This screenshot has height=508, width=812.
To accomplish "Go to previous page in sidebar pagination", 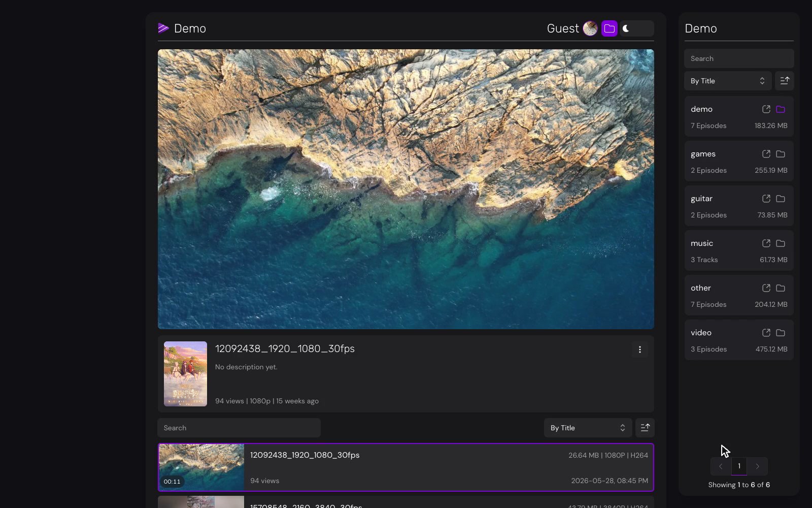I will 721,466.
